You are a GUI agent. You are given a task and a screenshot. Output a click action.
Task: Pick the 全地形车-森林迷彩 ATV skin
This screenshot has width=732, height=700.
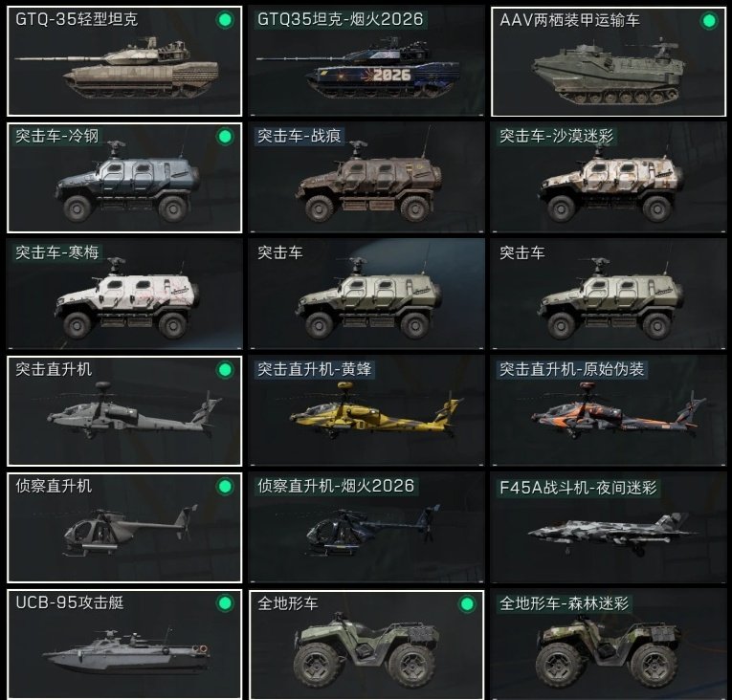(x=609, y=645)
